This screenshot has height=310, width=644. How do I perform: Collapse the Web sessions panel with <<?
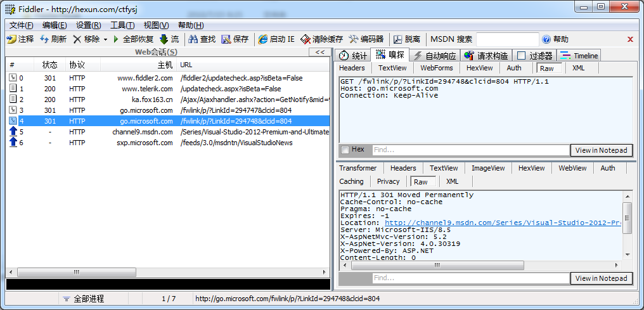[319, 52]
